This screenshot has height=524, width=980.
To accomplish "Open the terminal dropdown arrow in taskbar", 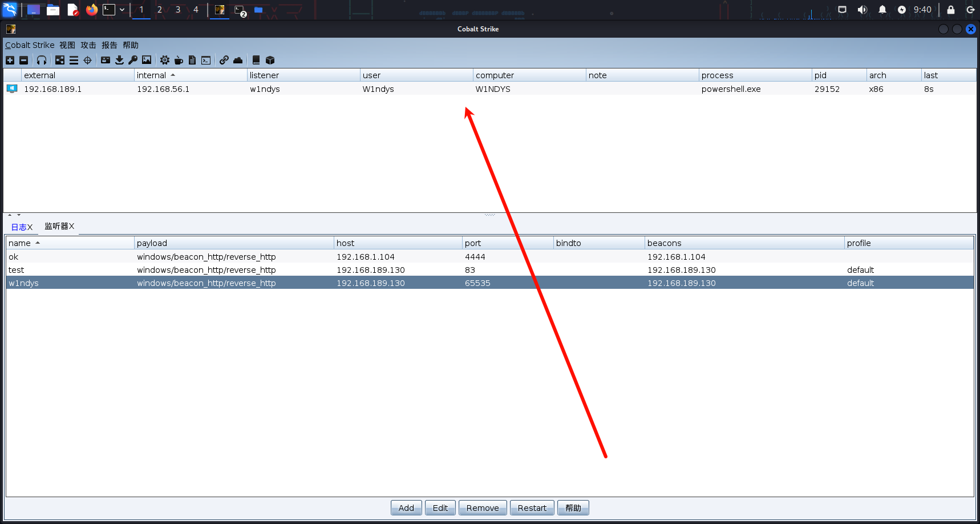I will 122,10.
